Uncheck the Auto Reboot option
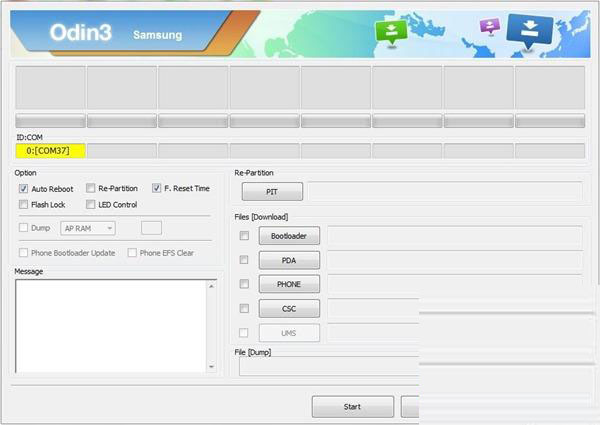600x425 pixels. (23, 189)
